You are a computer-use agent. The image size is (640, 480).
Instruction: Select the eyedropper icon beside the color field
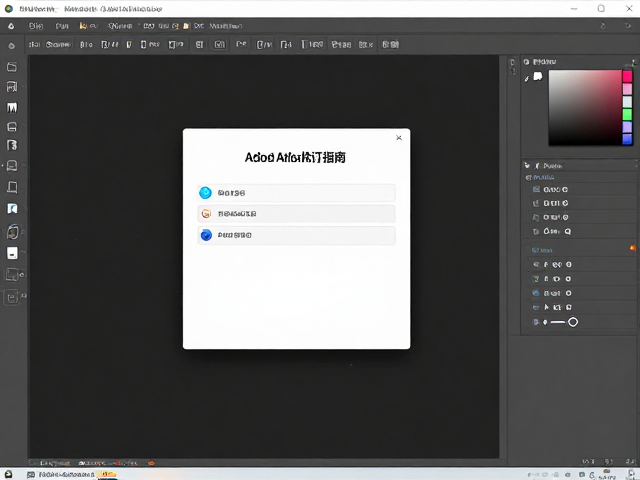(527, 78)
